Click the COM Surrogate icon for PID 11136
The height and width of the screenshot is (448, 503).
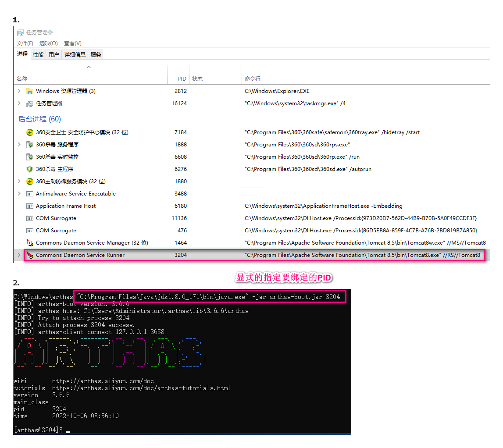click(29, 218)
